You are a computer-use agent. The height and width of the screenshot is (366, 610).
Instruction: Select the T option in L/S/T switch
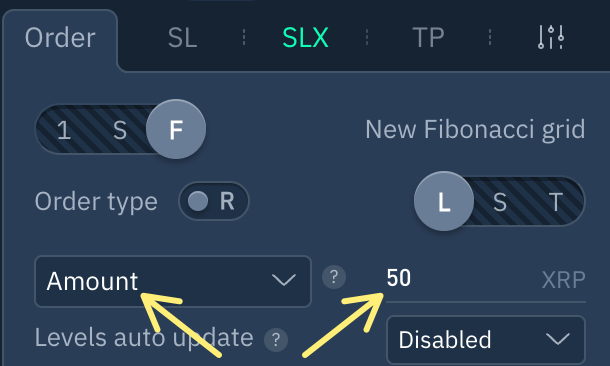556,202
